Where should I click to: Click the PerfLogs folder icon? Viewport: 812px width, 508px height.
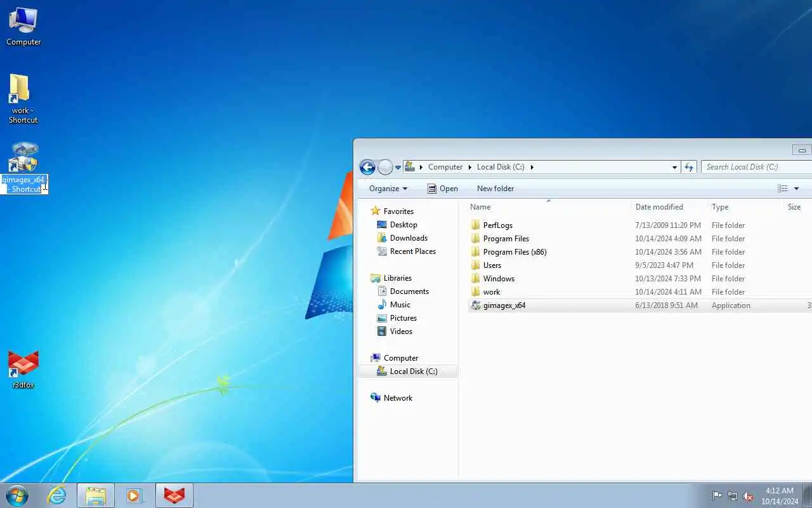click(x=476, y=225)
